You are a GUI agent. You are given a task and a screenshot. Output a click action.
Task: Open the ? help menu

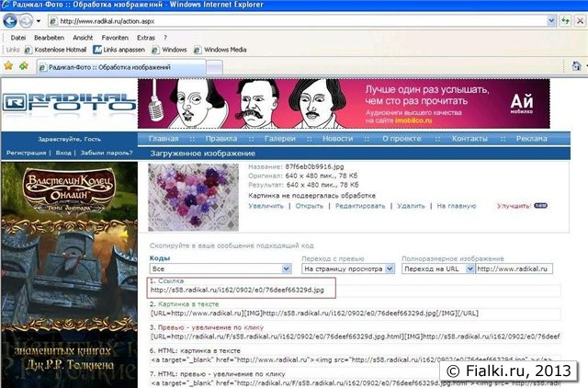tap(165, 38)
